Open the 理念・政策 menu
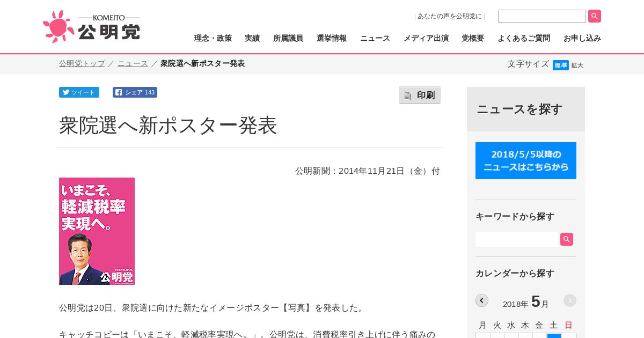This screenshot has height=338, width=644. point(213,38)
